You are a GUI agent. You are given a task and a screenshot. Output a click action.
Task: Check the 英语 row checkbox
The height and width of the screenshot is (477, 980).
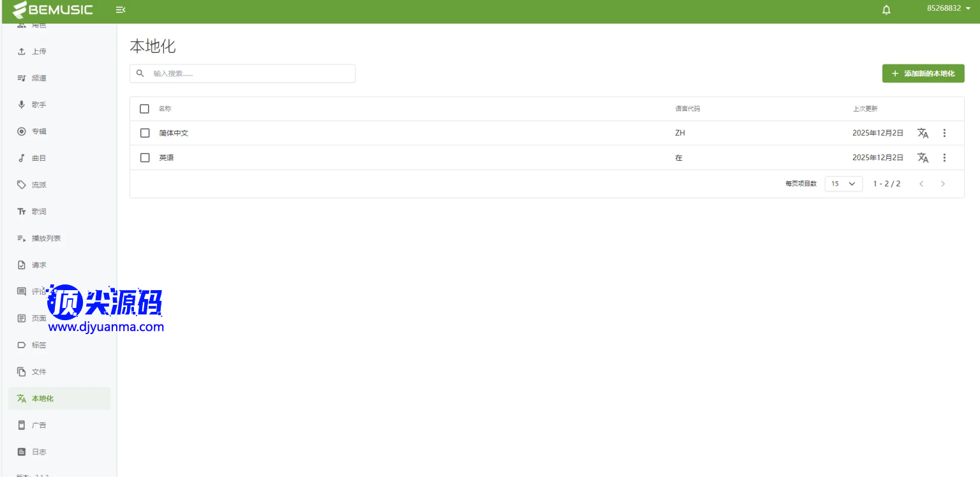click(145, 158)
